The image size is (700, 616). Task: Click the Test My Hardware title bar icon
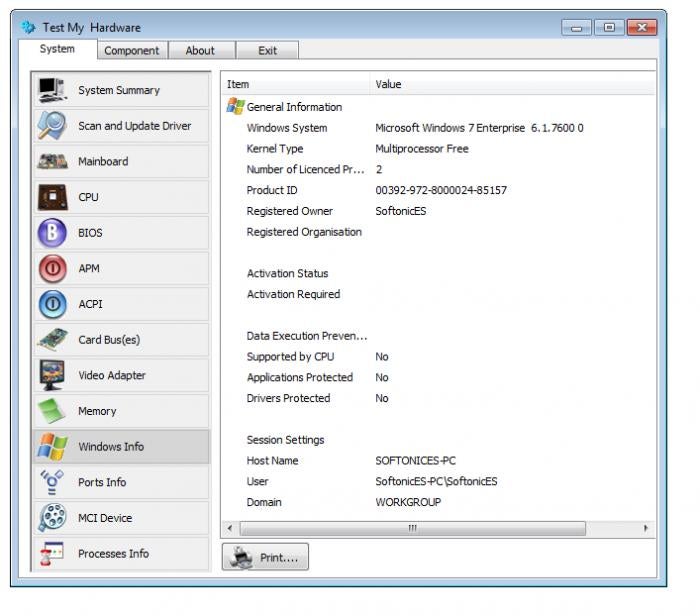point(28,27)
